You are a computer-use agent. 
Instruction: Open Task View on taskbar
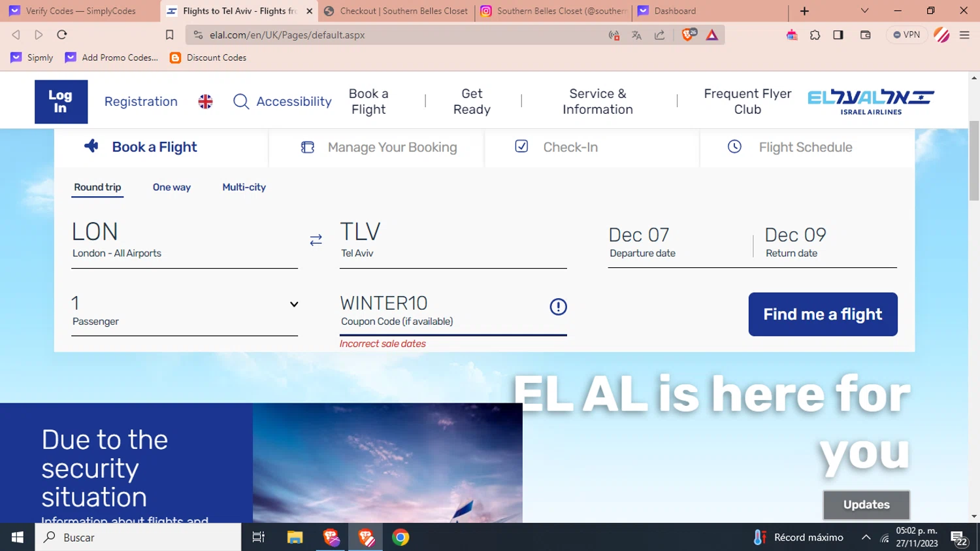tap(258, 537)
